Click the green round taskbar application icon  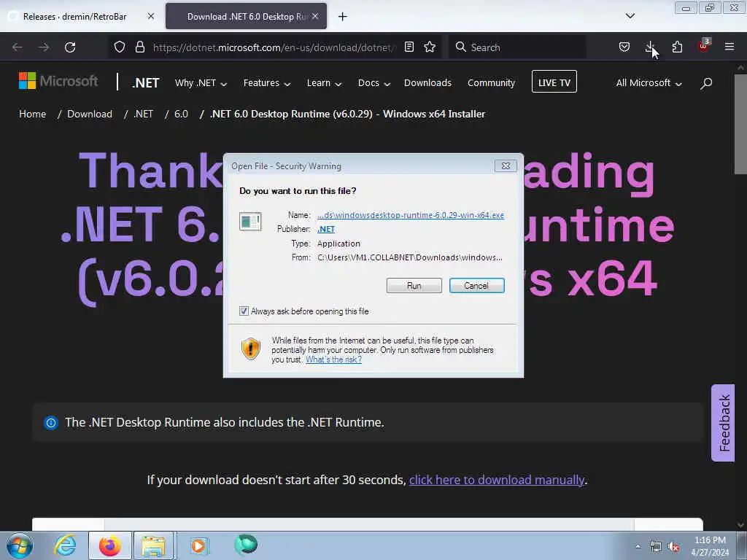pyautogui.click(x=246, y=544)
